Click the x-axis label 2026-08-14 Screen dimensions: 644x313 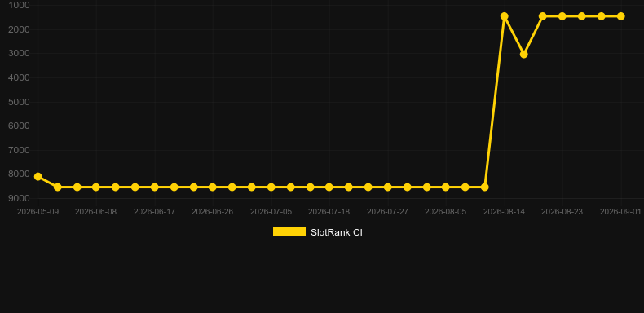(x=505, y=212)
